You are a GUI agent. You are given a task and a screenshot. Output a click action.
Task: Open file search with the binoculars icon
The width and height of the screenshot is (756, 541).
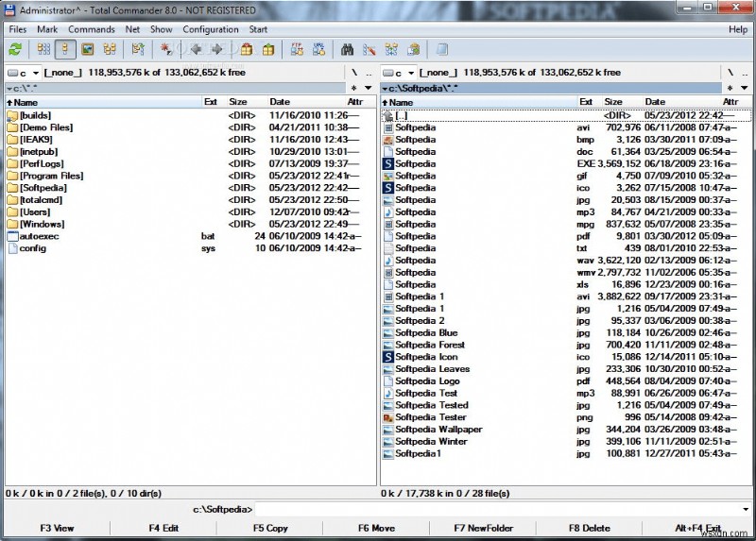[347, 49]
